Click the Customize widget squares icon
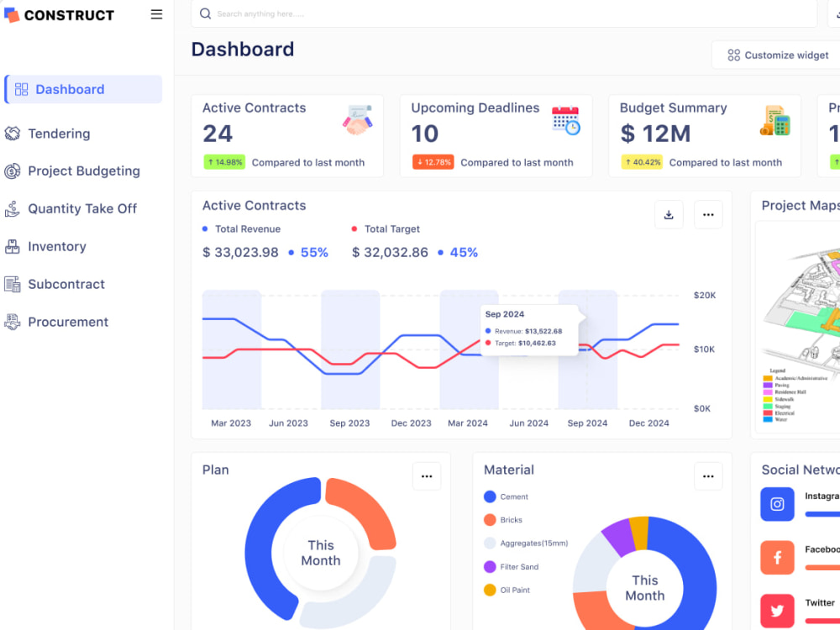 coord(734,55)
